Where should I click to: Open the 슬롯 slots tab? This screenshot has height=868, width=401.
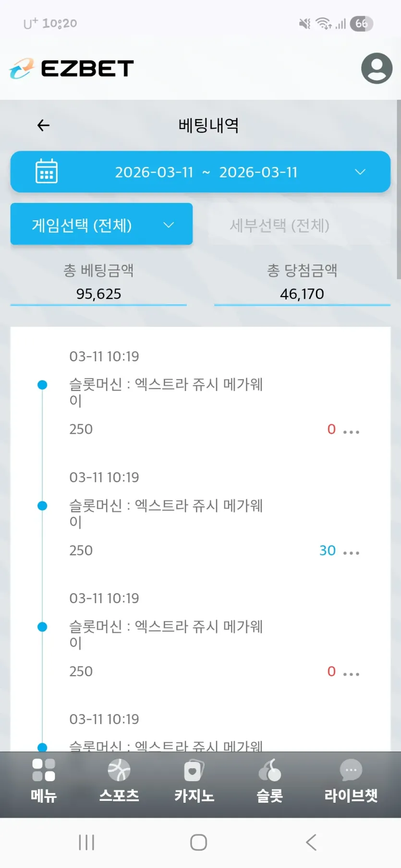coord(269,780)
